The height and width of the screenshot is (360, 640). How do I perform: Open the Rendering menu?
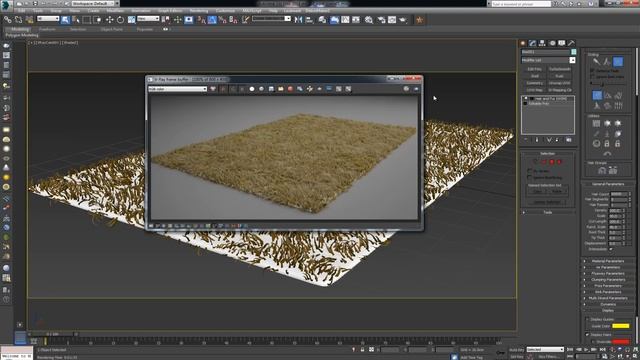coord(199,11)
